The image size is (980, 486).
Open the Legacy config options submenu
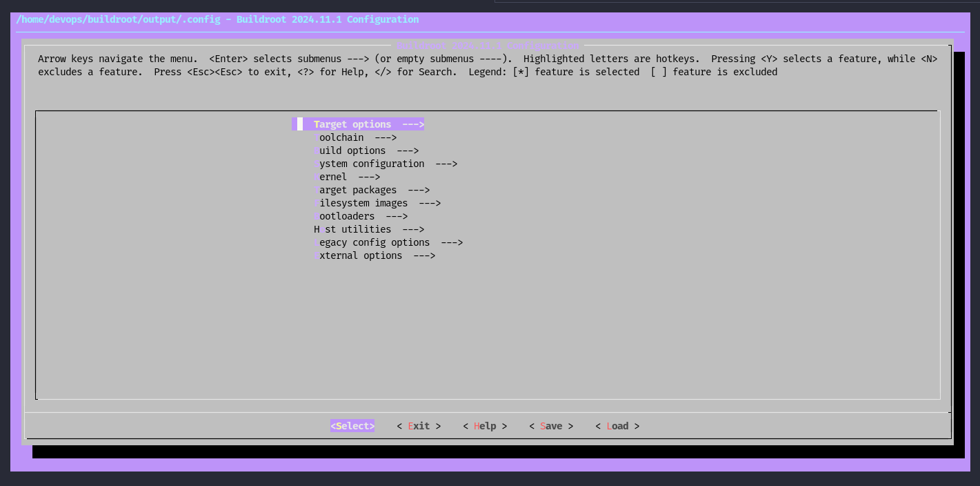388,242
